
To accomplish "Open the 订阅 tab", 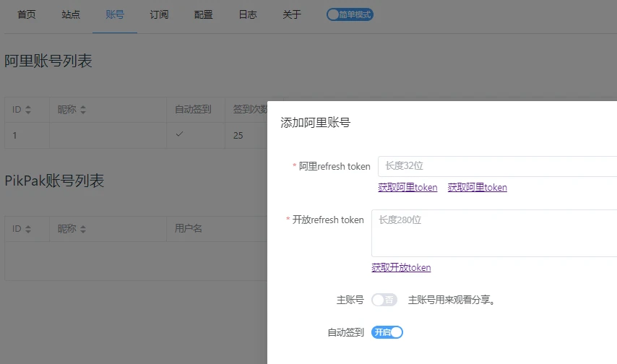I will point(159,15).
